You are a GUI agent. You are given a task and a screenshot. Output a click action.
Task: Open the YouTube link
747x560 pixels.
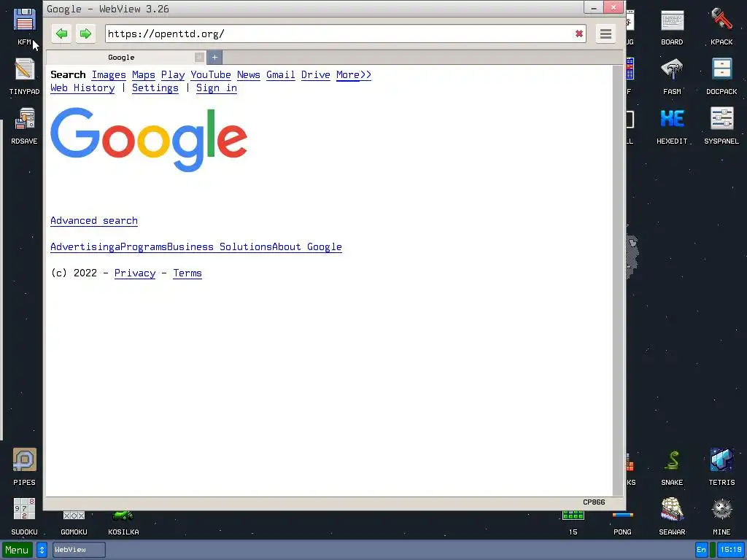click(211, 75)
